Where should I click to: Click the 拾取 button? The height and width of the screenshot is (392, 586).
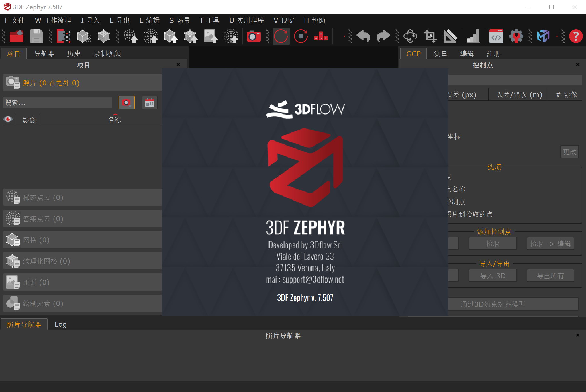click(x=493, y=244)
